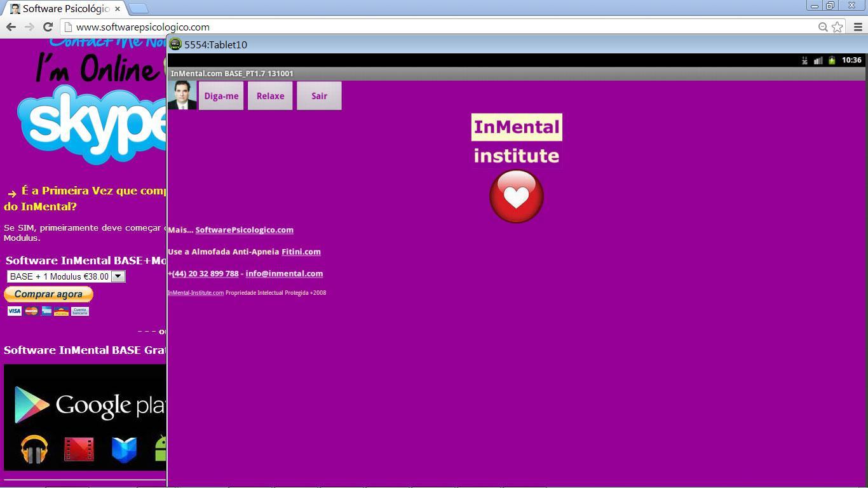
Task: Open the Fitini.com link
Action: [x=301, y=252]
